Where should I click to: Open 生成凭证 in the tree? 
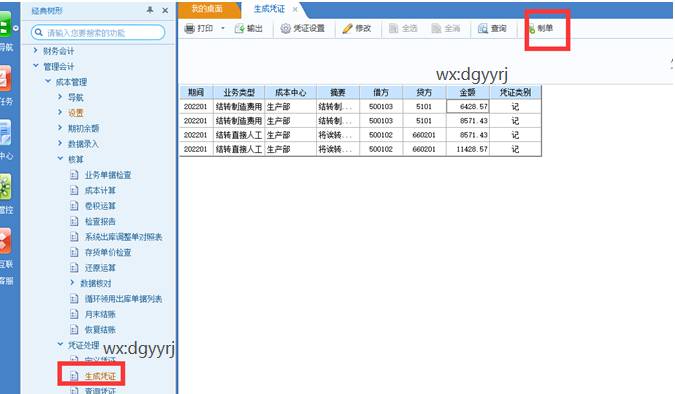(x=100, y=376)
